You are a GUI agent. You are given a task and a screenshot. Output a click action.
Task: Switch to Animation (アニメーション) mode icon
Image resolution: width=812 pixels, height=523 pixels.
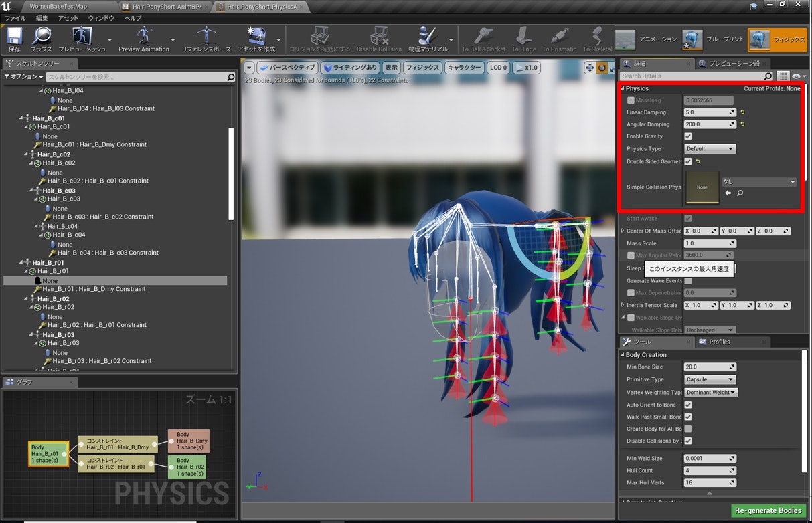pos(625,39)
